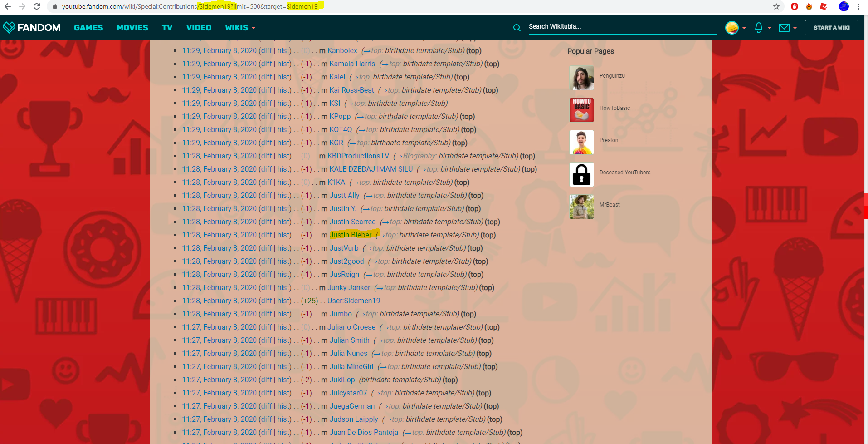Open User:Sidemen19 page link
This screenshot has width=868, height=444.
tap(354, 301)
